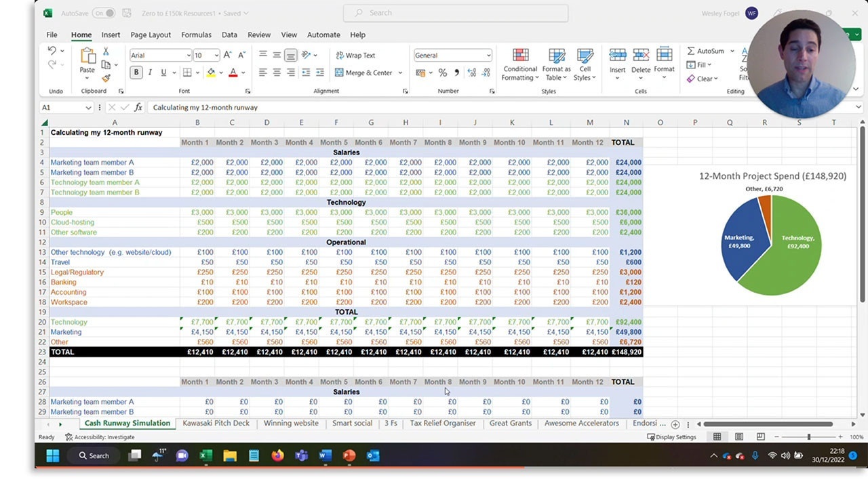Switch to Page Break Preview in status bar
868x488 pixels.
pyautogui.click(x=761, y=437)
